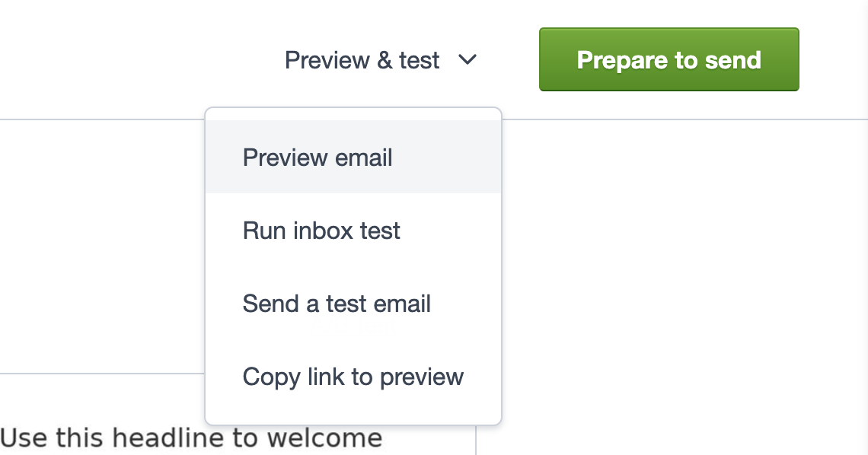
Task: Select the editable headline area
Action: click(x=190, y=437)
